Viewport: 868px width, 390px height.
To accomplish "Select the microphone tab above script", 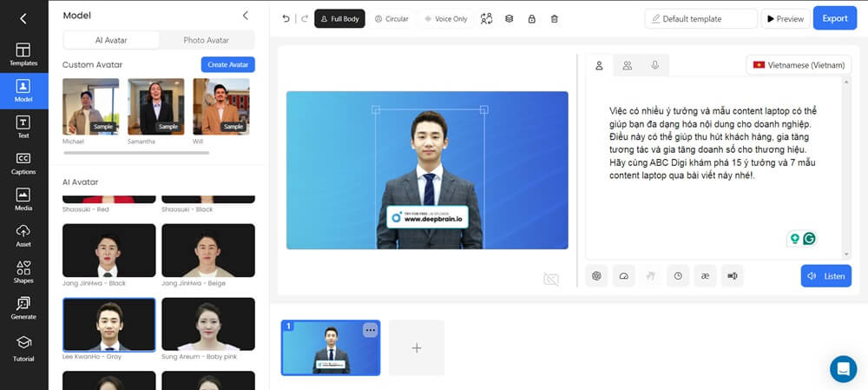I will pyautogui.click(x=654, y=65).
